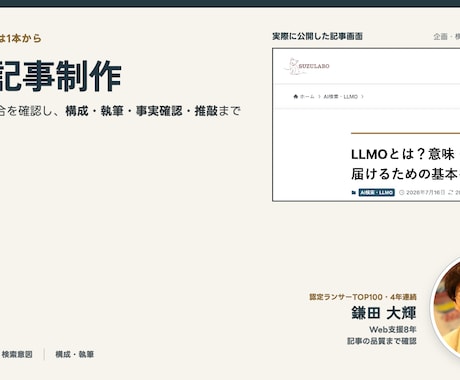This screenshot has width=460, height=380.
Task: Click the profile photo of 鎌田 大輝
Action: coord(446,308)
